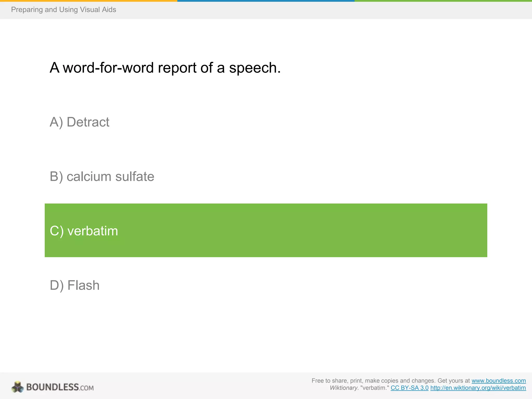Image resolution: width=532 pixels, height=399 pixels.
Task: Select answer D) Flash
Action: point(75,285)
